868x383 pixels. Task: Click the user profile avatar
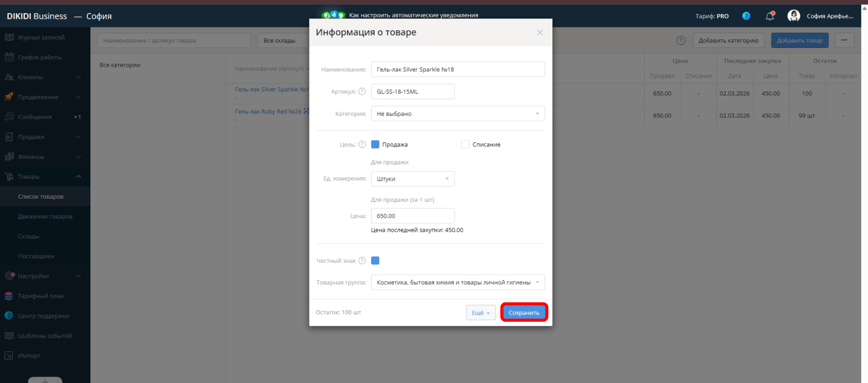pyautogui.click(x=793, y=16)
